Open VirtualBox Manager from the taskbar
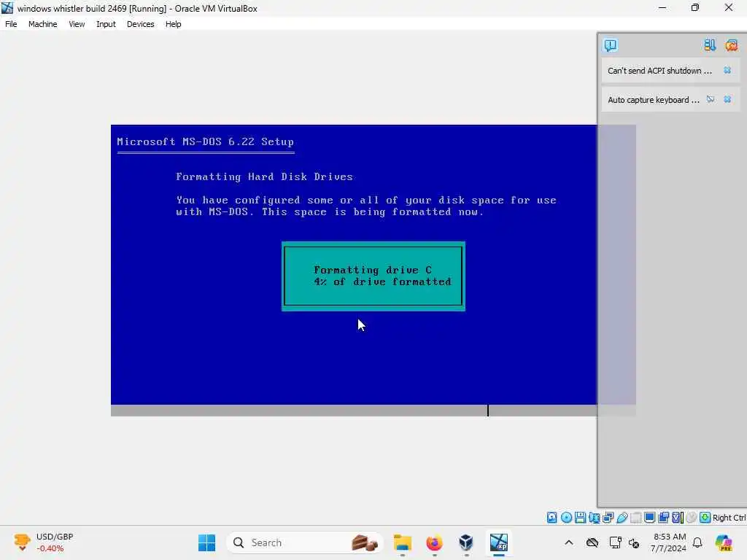Screen dimensions: 747x560 (466, 542)
